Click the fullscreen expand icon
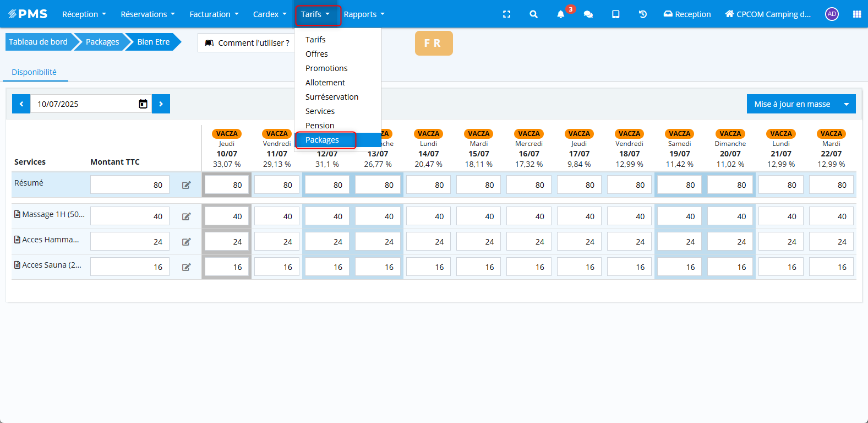Viewport: 868px width, 423px height. coord(506,14)
